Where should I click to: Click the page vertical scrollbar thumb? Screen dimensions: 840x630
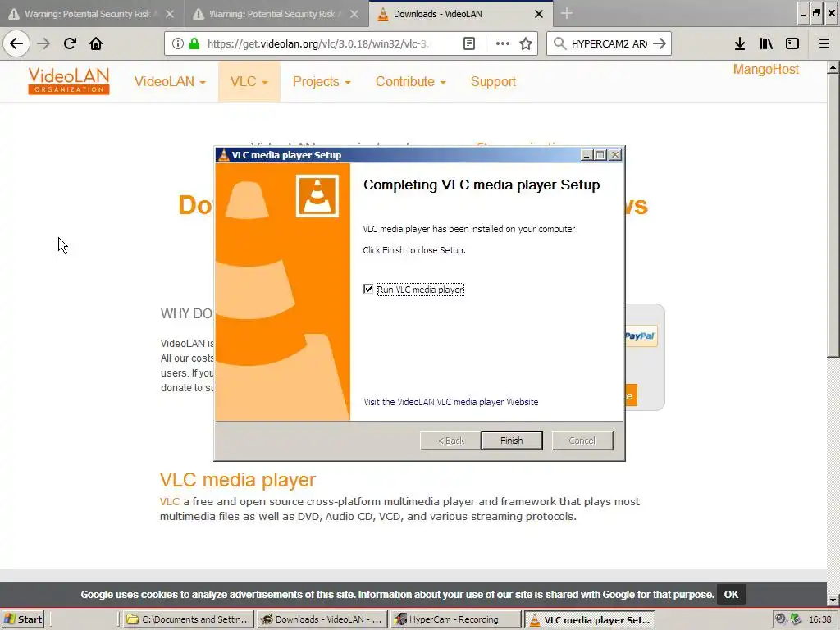833,216
